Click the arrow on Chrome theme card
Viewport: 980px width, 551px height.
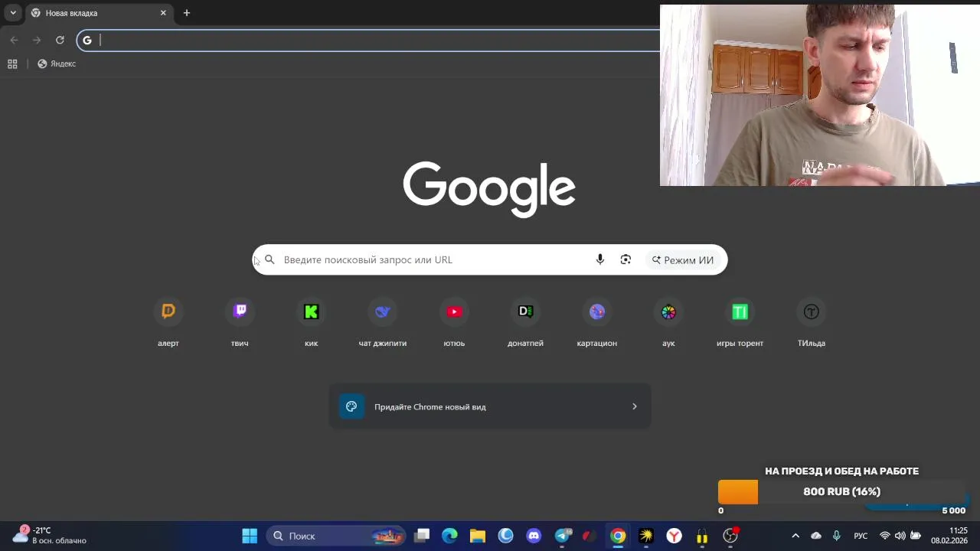click(x=634, y=406)
